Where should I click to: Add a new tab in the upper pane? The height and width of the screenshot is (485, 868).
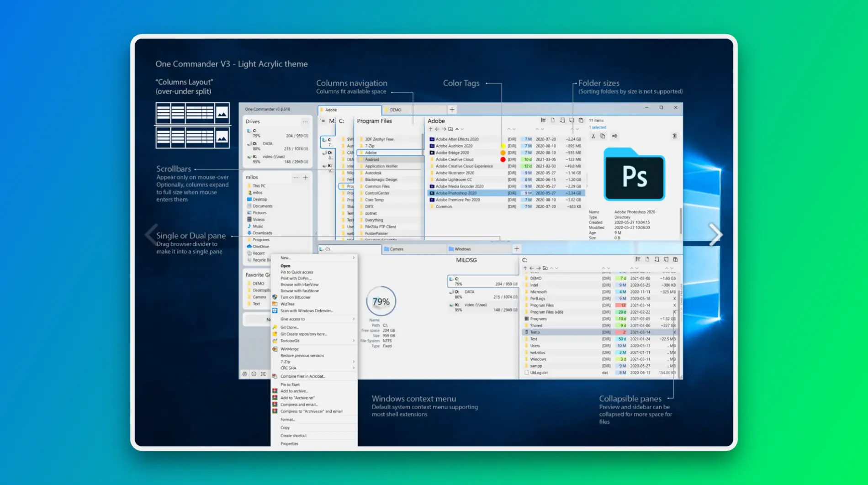pos(452,110)
